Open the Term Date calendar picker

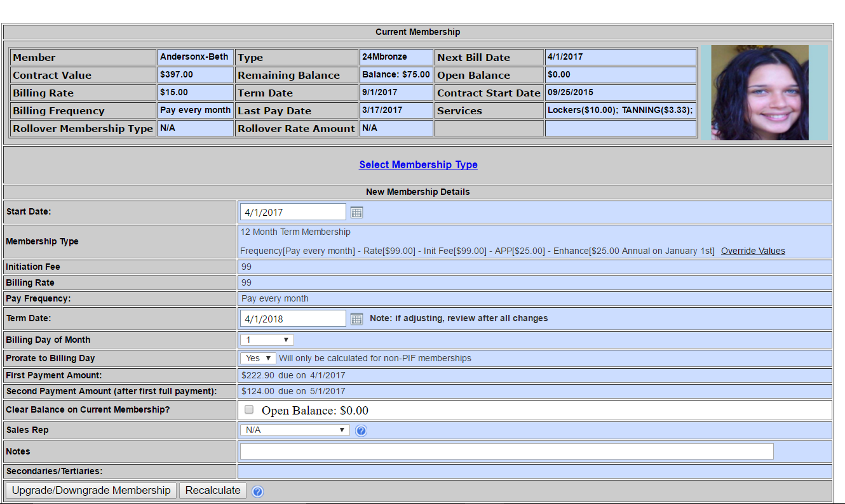point(356,318)
